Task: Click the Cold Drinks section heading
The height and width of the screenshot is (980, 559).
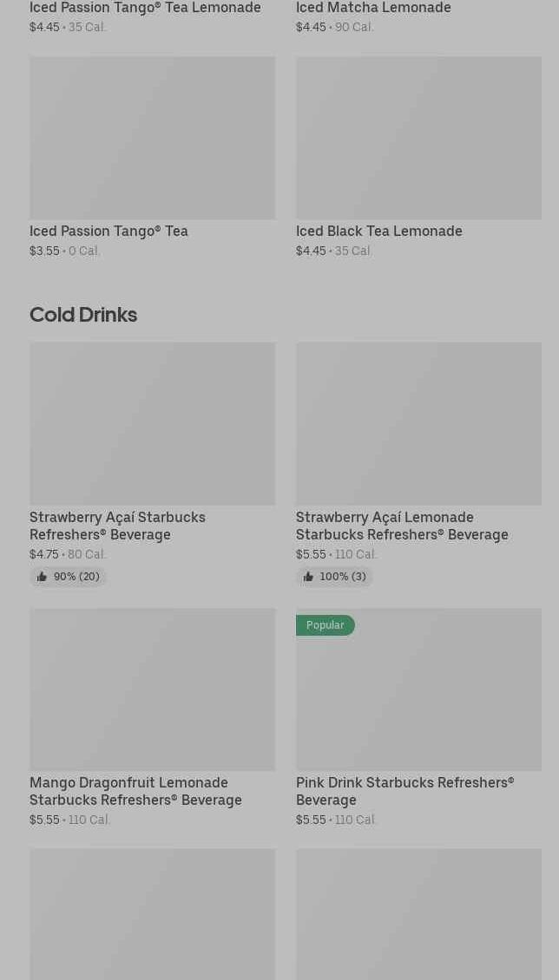Action: pos(83,315)
